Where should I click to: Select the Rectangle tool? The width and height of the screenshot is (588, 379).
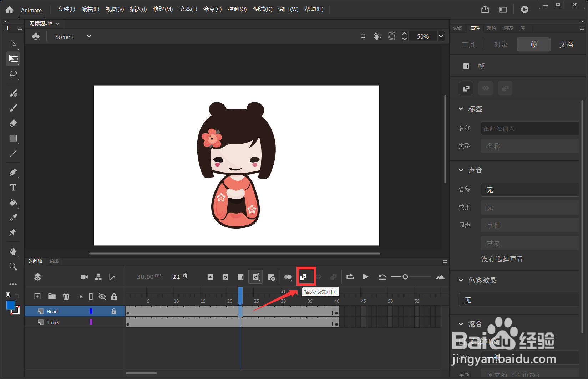tap(13, 138)
